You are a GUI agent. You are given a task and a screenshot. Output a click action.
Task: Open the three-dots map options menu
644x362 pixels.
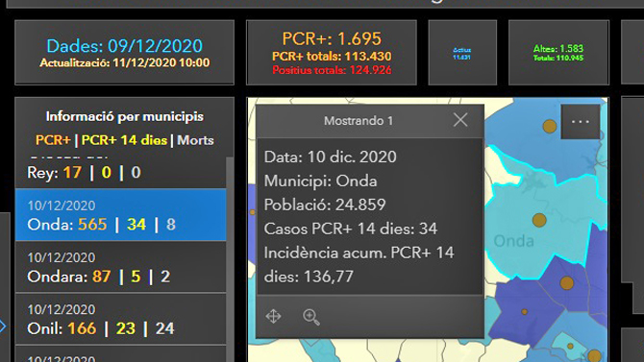[x=581, y=122]
